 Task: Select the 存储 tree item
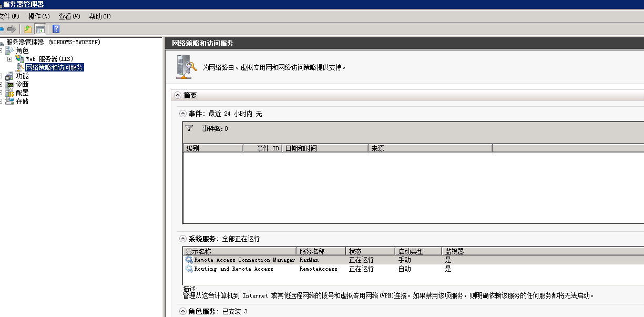22,101
